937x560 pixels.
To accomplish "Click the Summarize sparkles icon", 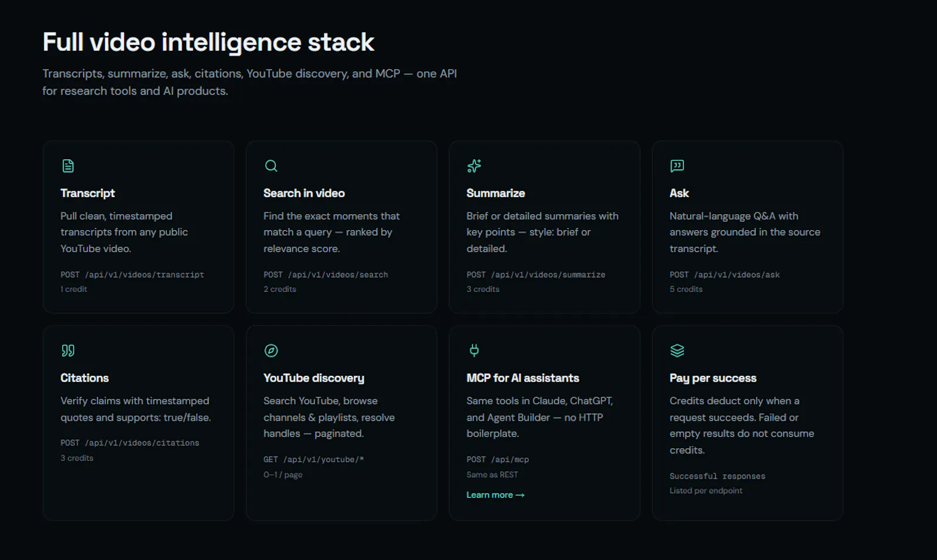I will tap(474, 166).
